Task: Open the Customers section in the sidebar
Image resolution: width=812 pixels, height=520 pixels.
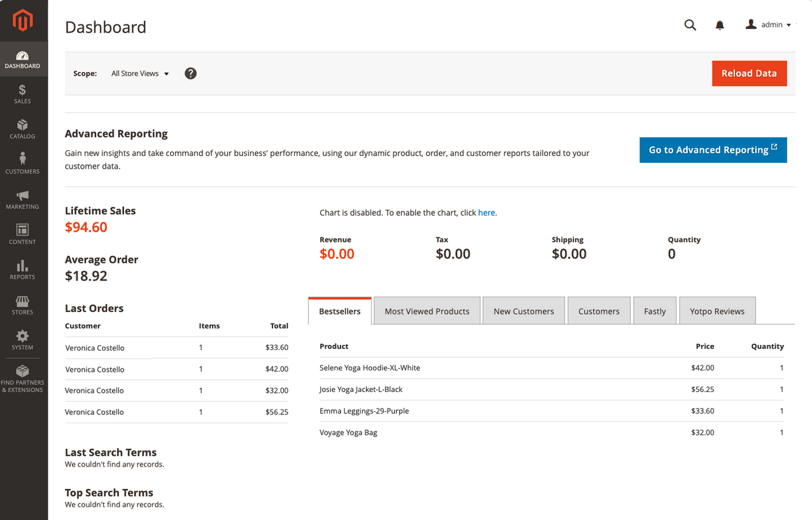Action: 22,164
